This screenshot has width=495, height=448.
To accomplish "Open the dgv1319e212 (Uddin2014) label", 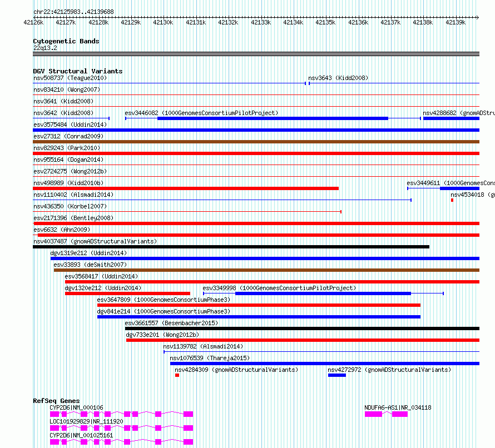I will pos(88,253).
